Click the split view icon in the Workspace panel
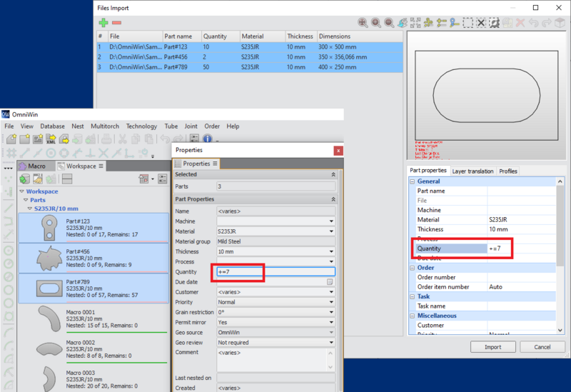Image resolution: width=571 pixels, height=392 pixels. point(67,179)
